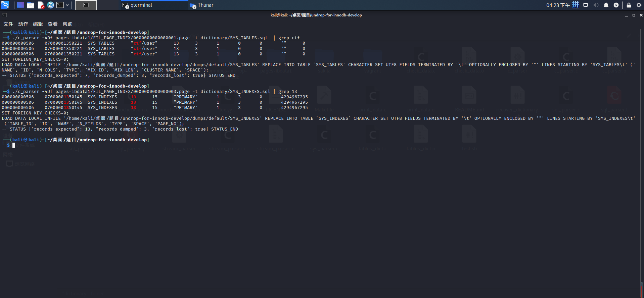Expand the terminal launcher dropdown arrow
This screenshot has width=644, height=298.
(67, 5)
